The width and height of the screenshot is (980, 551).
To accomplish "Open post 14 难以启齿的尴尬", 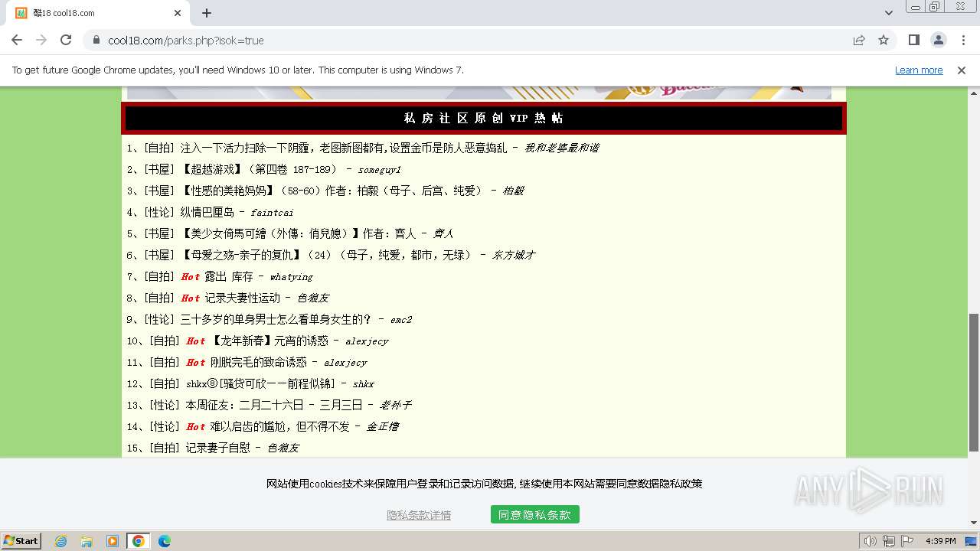I will (x=279, y=426).
